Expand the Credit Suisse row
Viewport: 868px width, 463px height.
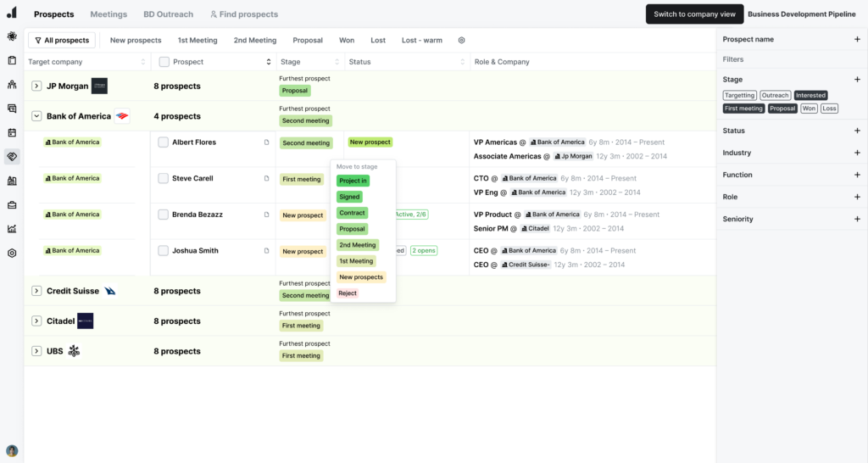(36, 291)
